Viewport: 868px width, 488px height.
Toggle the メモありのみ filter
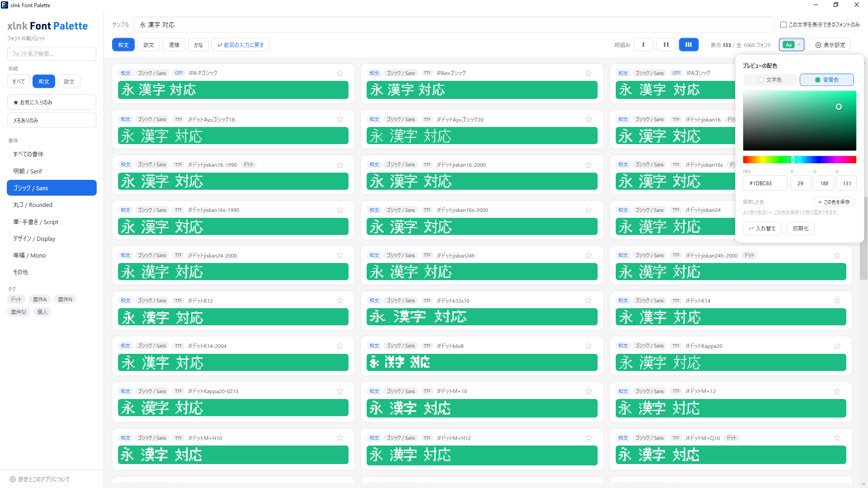click(52, 120)
